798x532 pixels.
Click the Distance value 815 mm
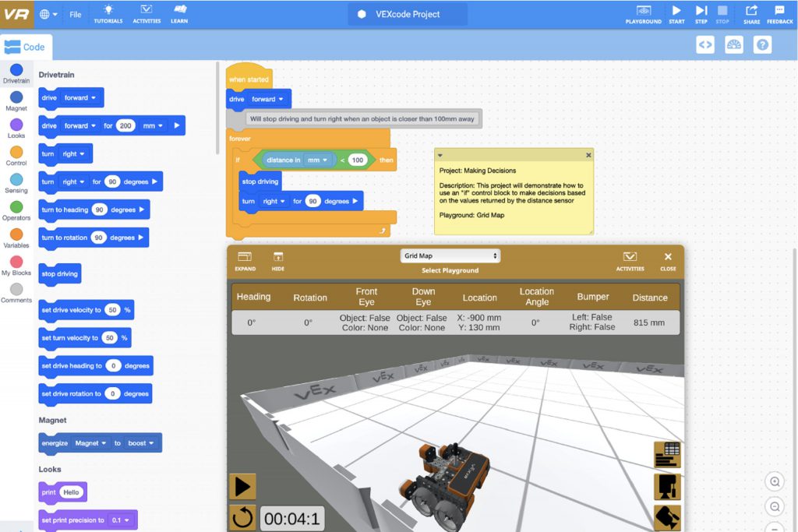pos(649,322)
